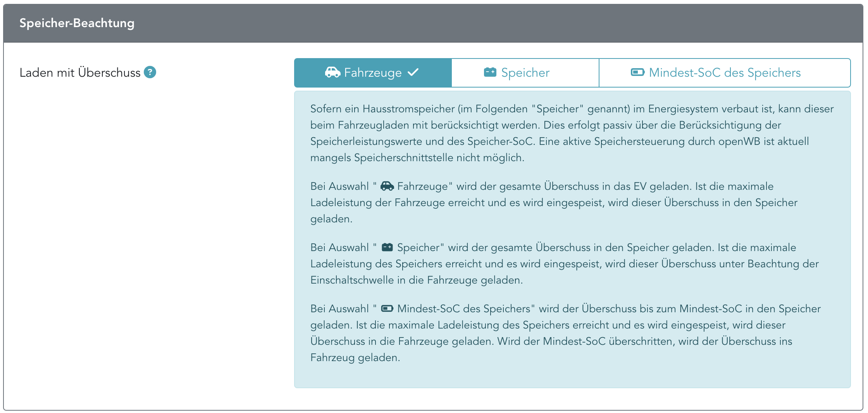Click the car icon in the Fahrzeuge button
The image size is (868, 413).
coord(332,72)
